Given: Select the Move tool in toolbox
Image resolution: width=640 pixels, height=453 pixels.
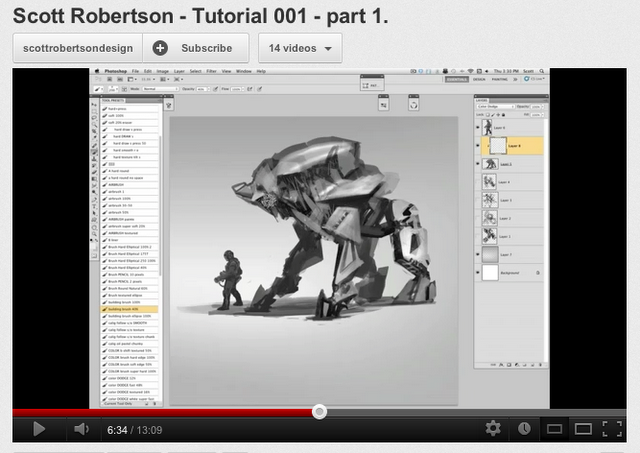Looking at the screenshot, I should (x=94, y=105).
